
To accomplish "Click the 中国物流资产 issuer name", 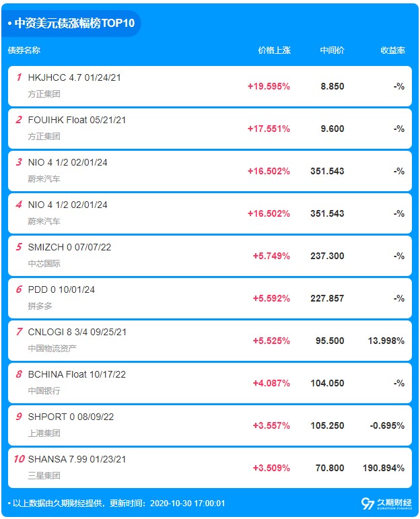I will [53, 349].
